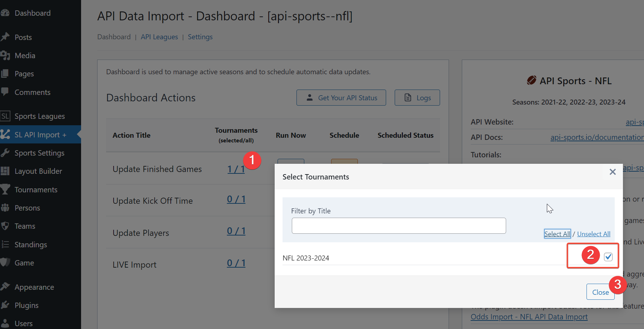The width and height of the screenshot is (644, 329).
Task: Open Tournaments menu item in sidebar
Action: coord(36,190)
